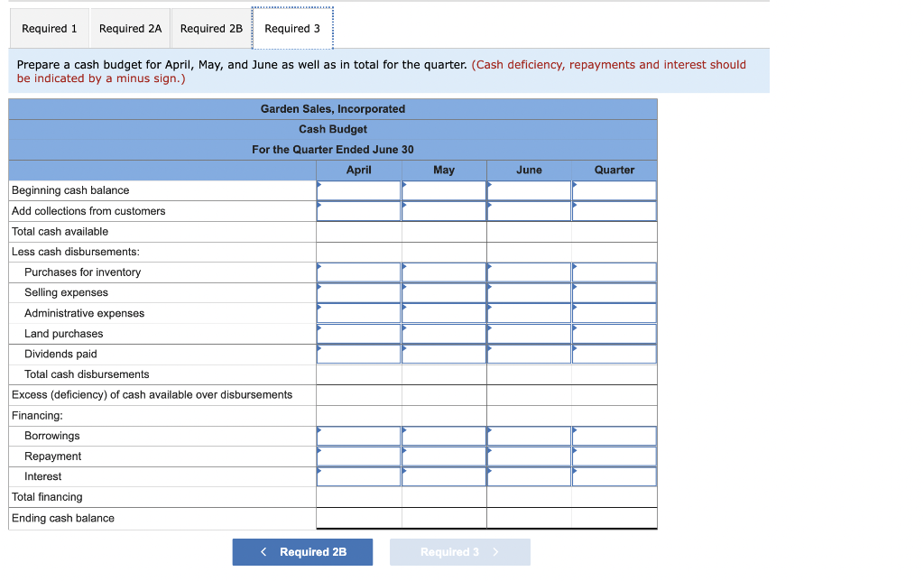
Task: Select April Administrative expenses cell
Action: click(359, 313)
